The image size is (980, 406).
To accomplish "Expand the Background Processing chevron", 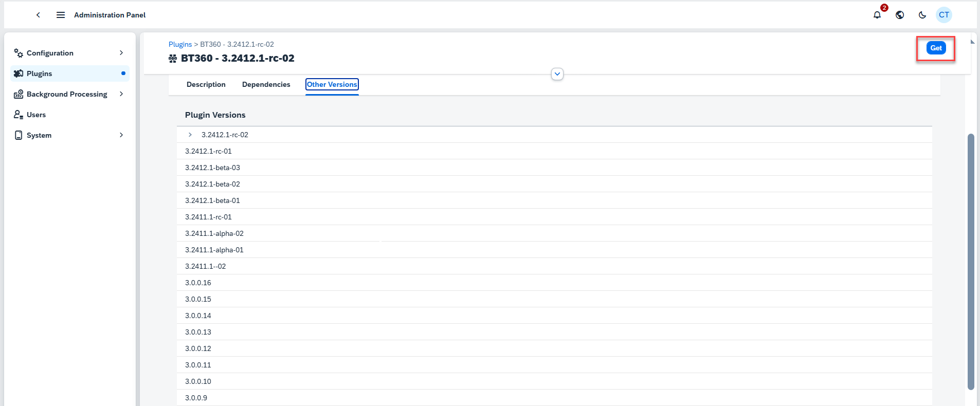I will [121, 94].
